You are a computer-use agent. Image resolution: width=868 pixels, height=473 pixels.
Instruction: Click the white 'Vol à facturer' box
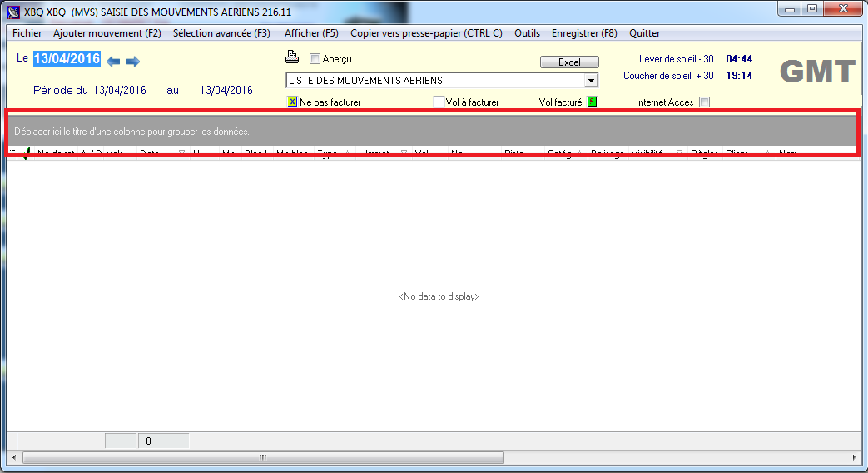(x=439, y=102)
